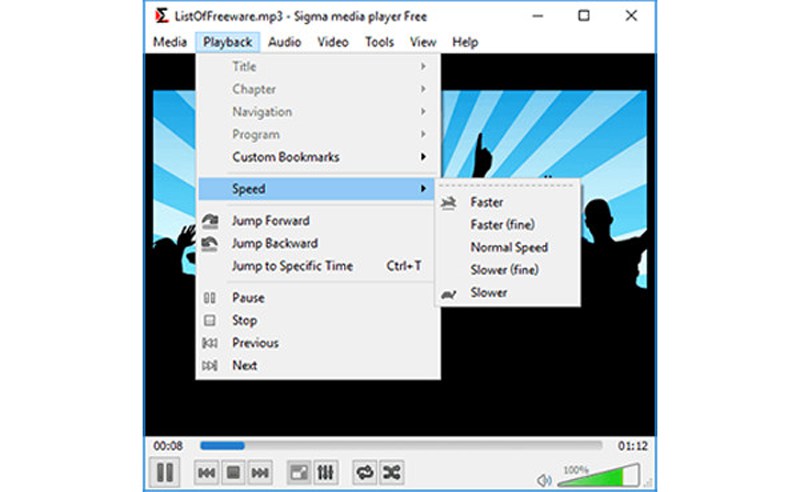Expand the Chapter submenu arrow
Viewport: 800px width, 492px height.
tap(423, 89)
